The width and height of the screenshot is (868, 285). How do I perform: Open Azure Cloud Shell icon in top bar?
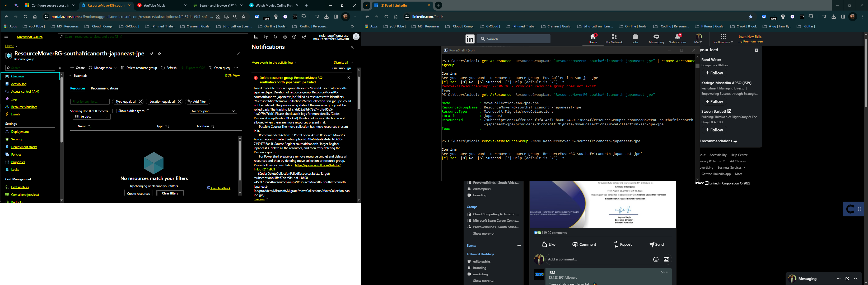click(x=256, y=37)
